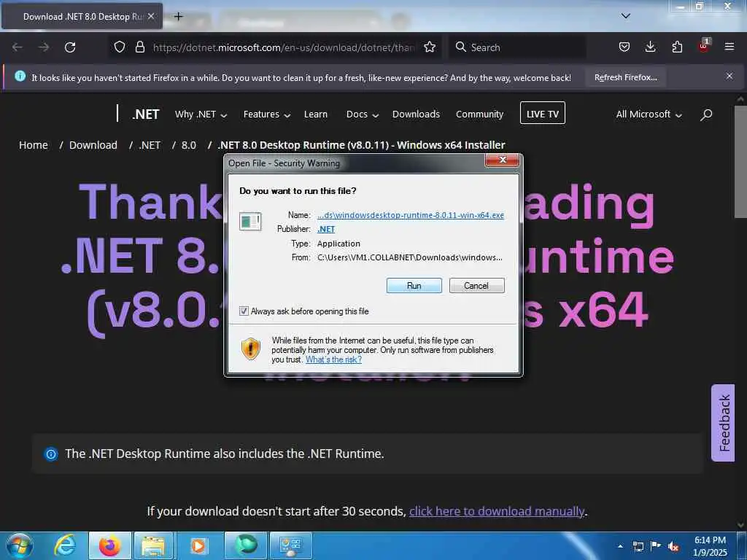The width and height of the screenshot is (747, 560).
Task: Launch Internet Explorer from the taskbar
Action: (x=64, y=545)
